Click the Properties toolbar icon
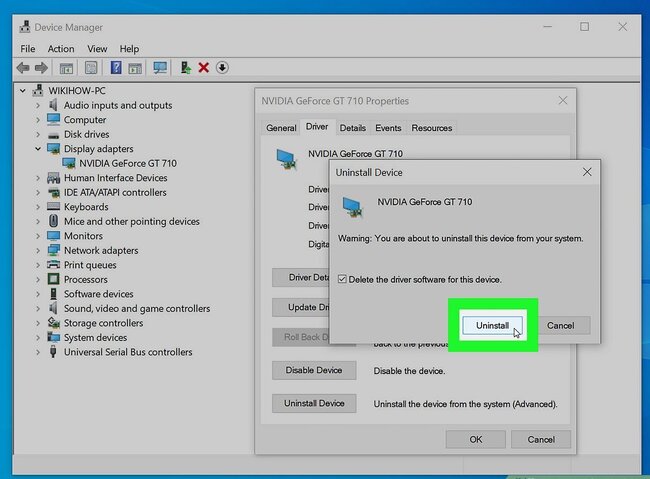650x479 pixels. [91, 68]
